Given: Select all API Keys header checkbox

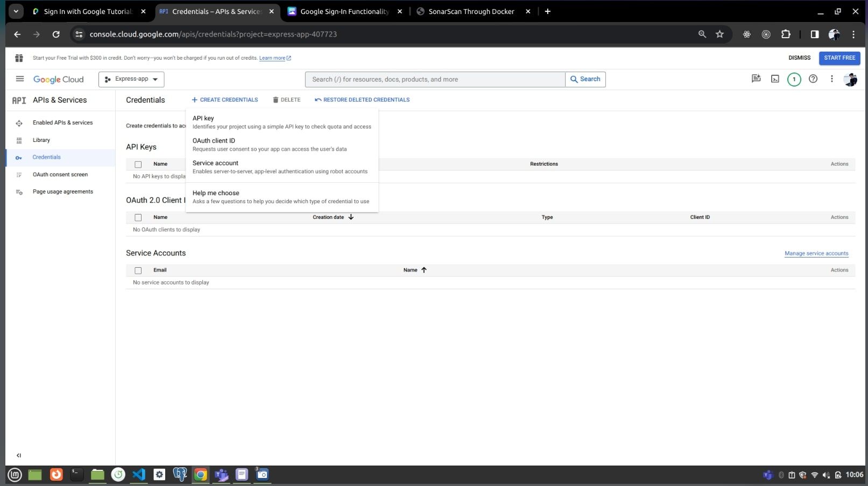Looking at the screenshot, I should 138,165.
